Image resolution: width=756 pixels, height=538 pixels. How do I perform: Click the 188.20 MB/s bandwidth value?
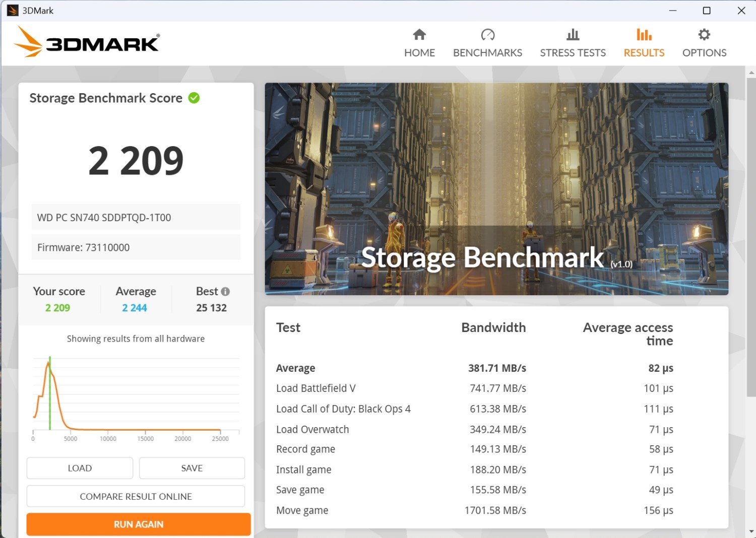[498, 470]
